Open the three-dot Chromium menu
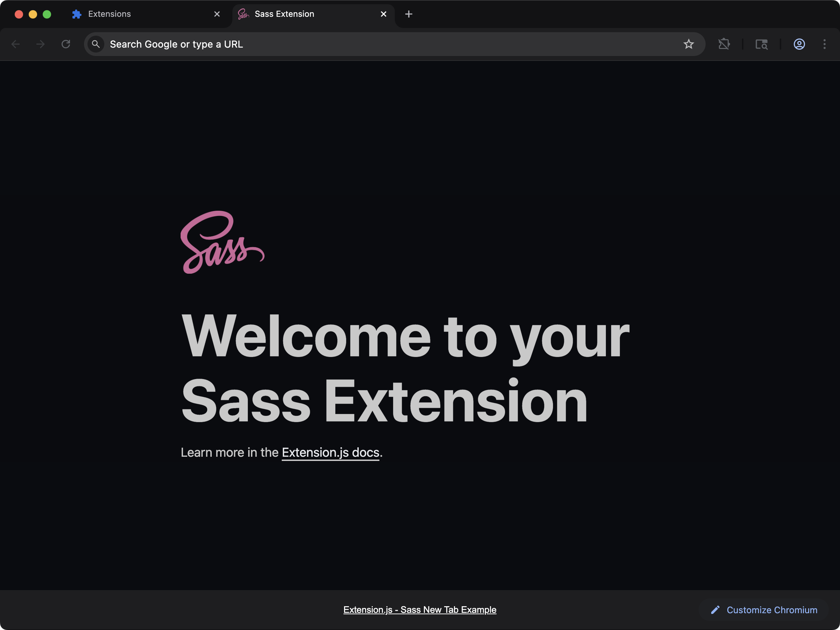The image size is (840, 630). (824, 44)
